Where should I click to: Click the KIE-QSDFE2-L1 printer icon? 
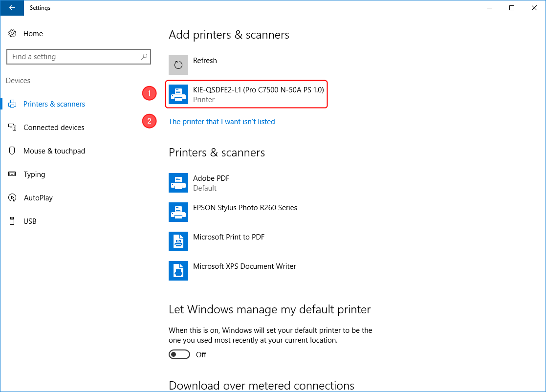(178, 94)
